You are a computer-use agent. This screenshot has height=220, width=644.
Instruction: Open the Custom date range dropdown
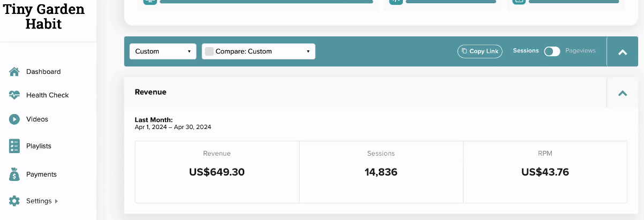pos(163,51)
